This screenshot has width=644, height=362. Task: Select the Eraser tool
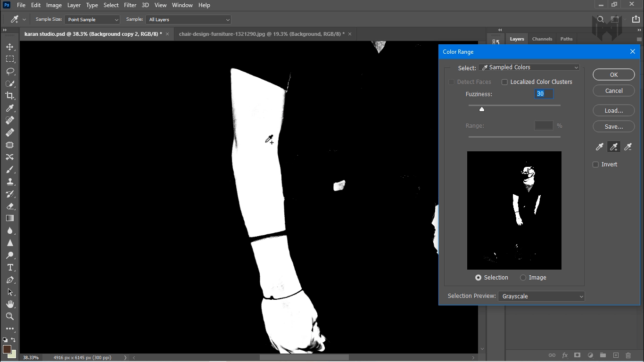point(10,206)
